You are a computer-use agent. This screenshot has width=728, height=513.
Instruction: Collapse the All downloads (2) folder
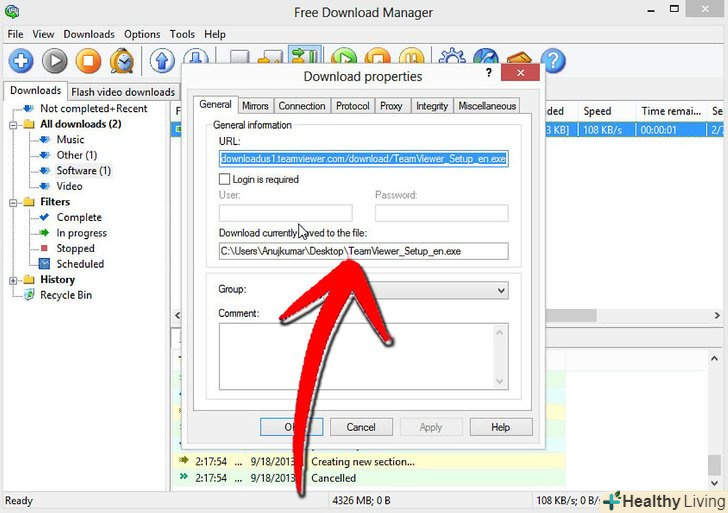pyautogui.click(x=13, y=124)
